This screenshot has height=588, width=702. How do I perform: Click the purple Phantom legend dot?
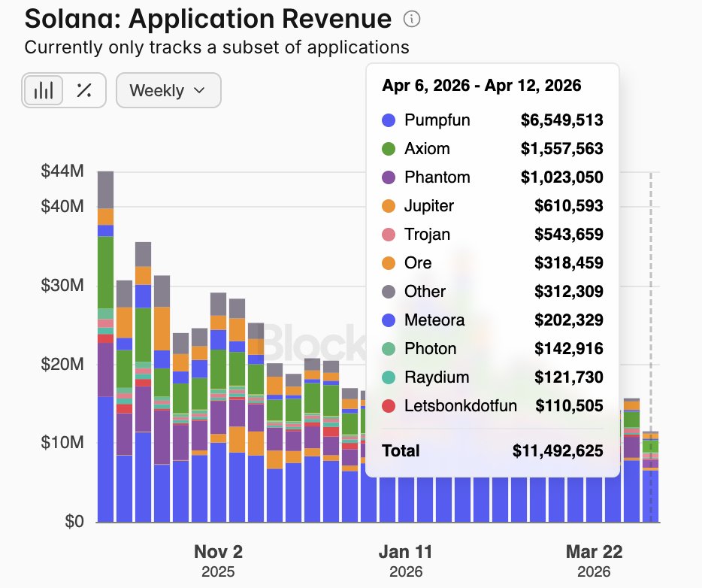[x=389, y=177]
